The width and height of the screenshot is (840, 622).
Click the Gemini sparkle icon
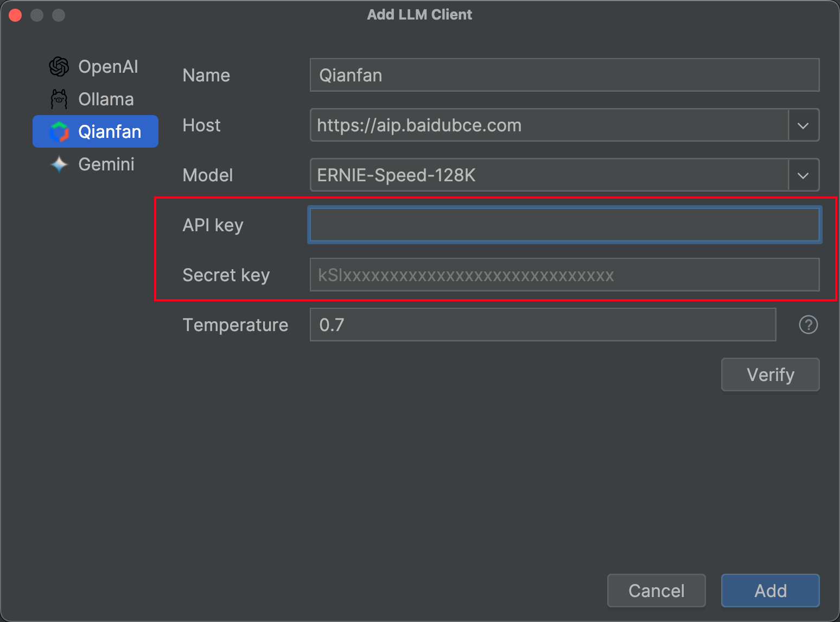[59, 164]
